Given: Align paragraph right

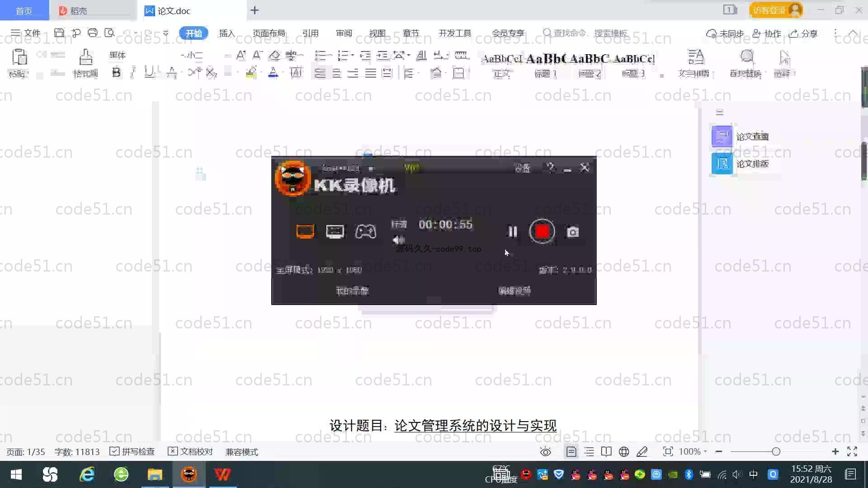Looking at the screenshot, I should [x=353, y=73].
